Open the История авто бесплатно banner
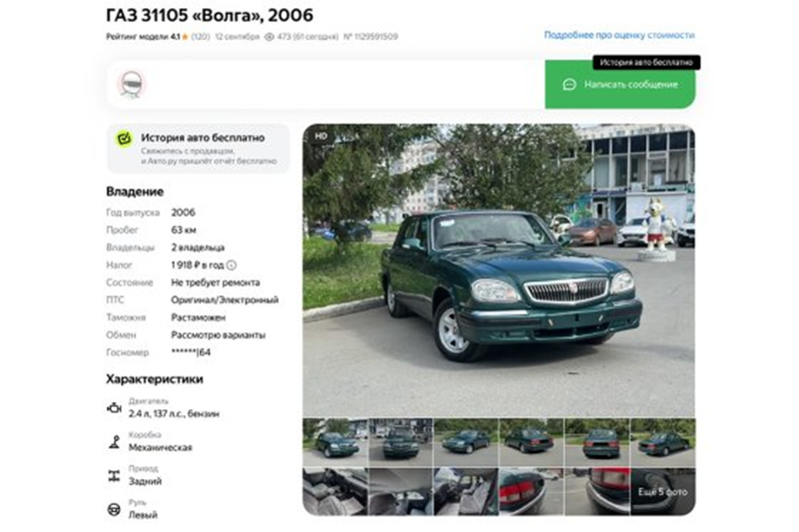799x532 pixels. coord(198,149)
